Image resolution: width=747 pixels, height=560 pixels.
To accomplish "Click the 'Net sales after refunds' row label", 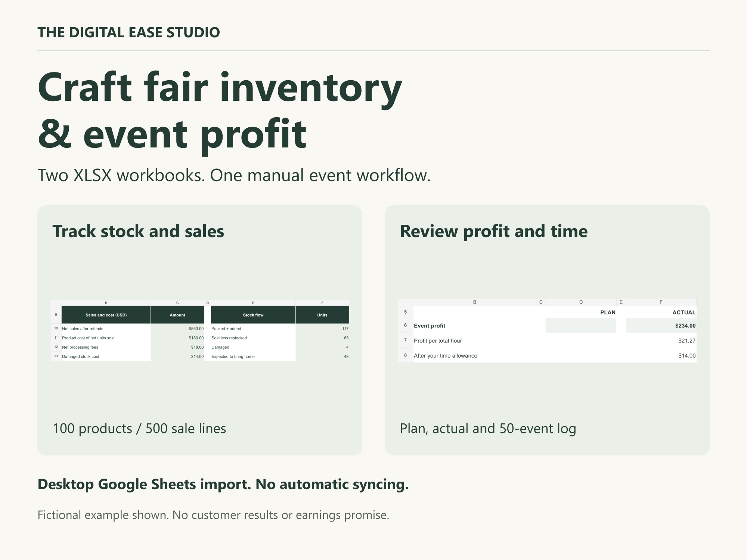I will click(83, 329).
